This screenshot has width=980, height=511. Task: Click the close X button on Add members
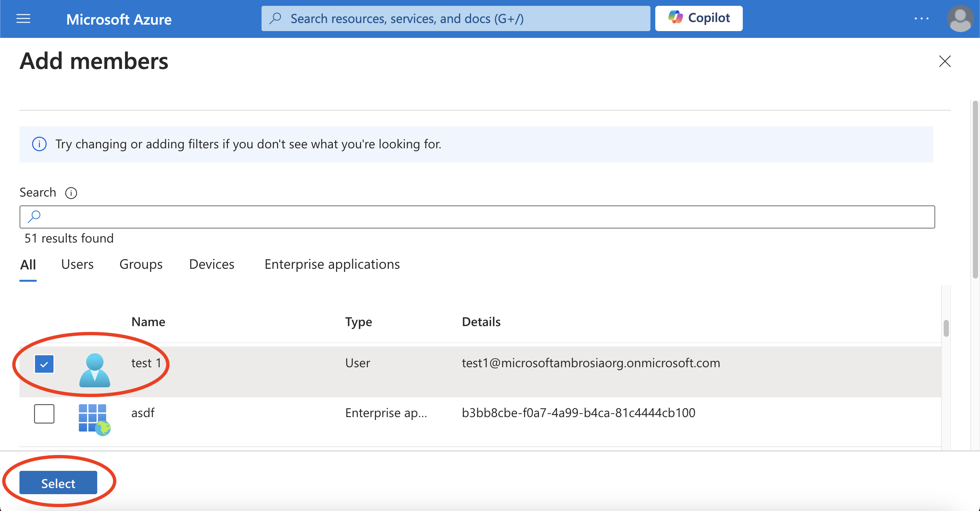944,61
